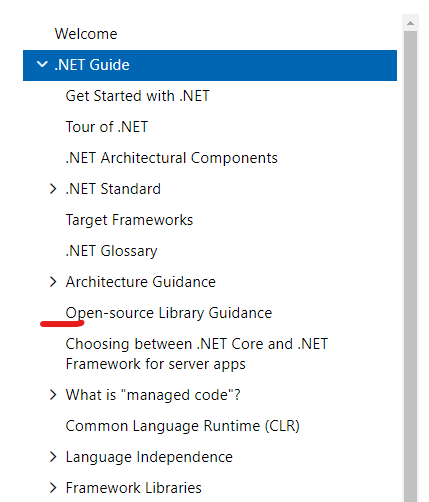Expand the .NET Standard node
Image resolution: width=429 pixels, height=502 pixels.
coord(53,189)
